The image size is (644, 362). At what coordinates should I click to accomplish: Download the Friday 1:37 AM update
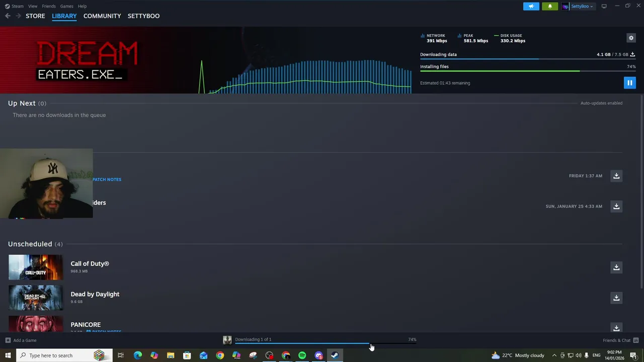616,175
